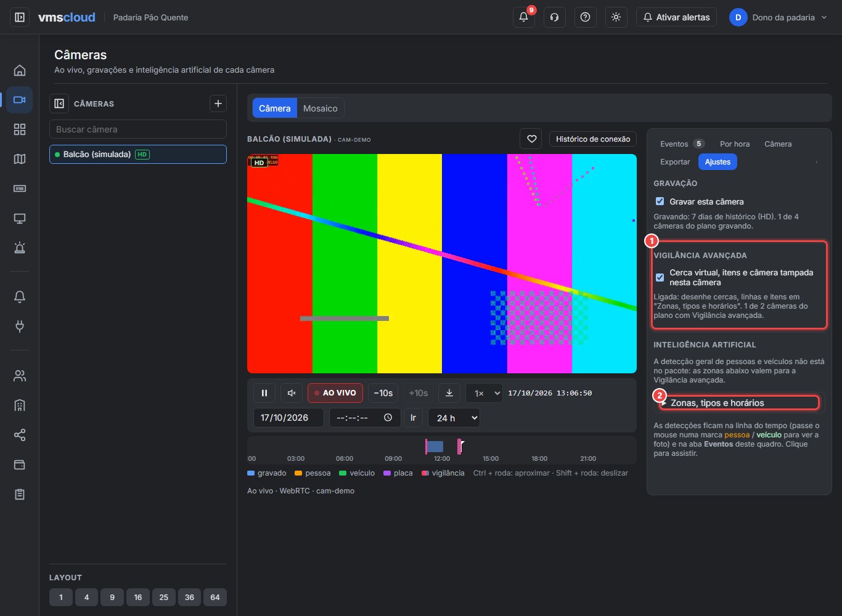842x616 pixels.
Task: Rewind with the −10s button
Action: 383,393
